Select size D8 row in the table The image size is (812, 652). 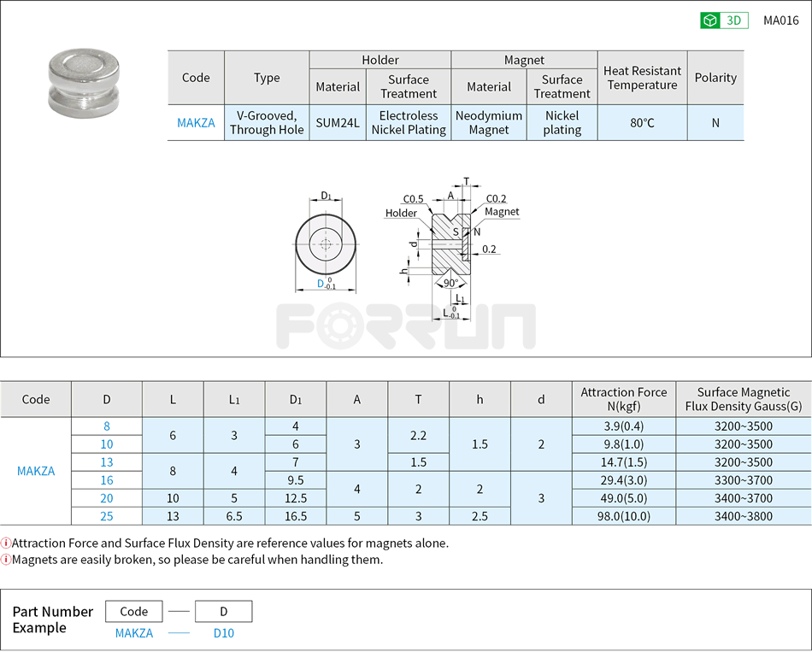(x=106, y=426)
